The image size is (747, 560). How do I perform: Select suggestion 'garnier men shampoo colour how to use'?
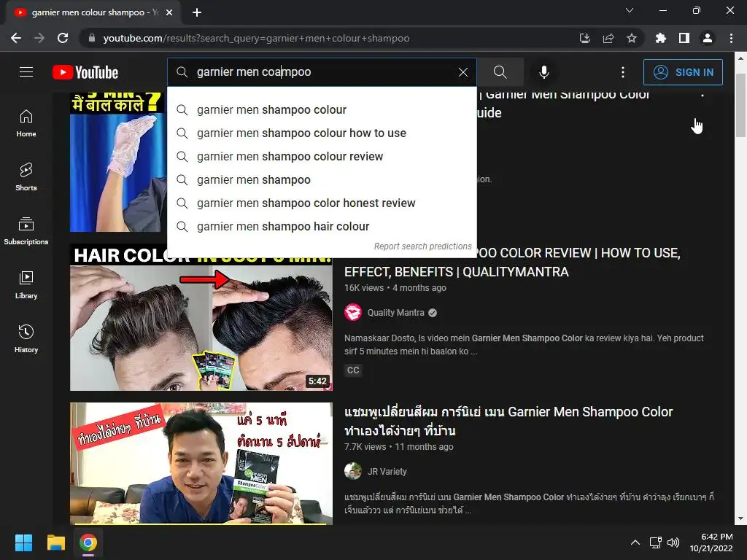(322, 133)
